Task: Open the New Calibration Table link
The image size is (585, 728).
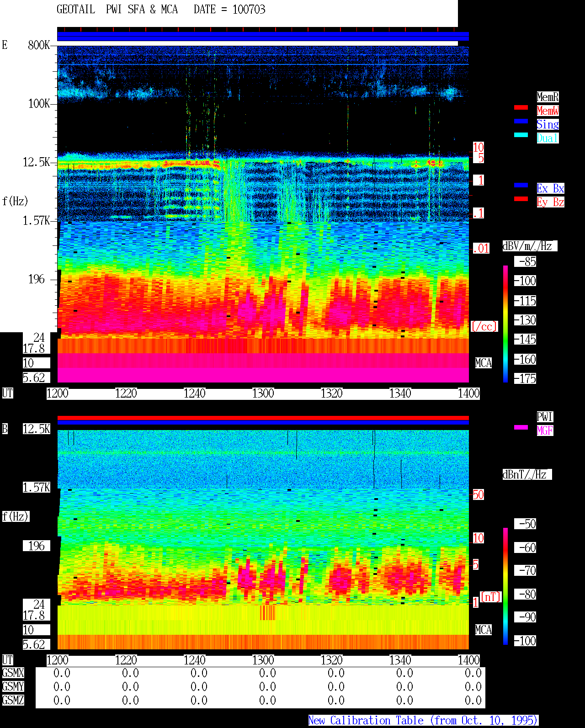Action: tap(423, 721)
